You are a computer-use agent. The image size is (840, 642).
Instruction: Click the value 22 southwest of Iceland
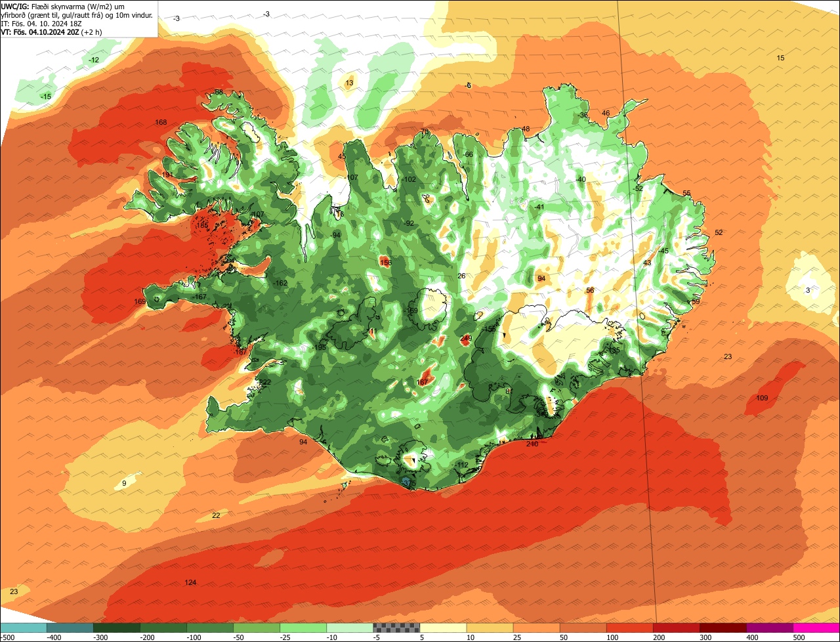(216, 515)
